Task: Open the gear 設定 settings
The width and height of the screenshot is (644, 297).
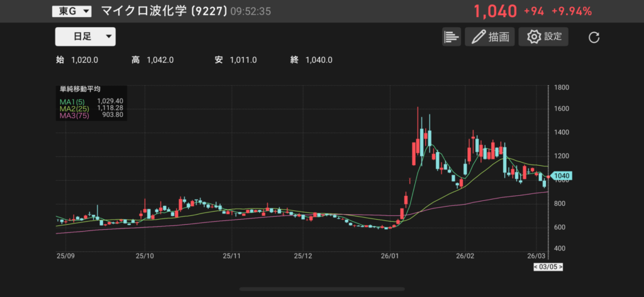Action: [x=543, y=36]
